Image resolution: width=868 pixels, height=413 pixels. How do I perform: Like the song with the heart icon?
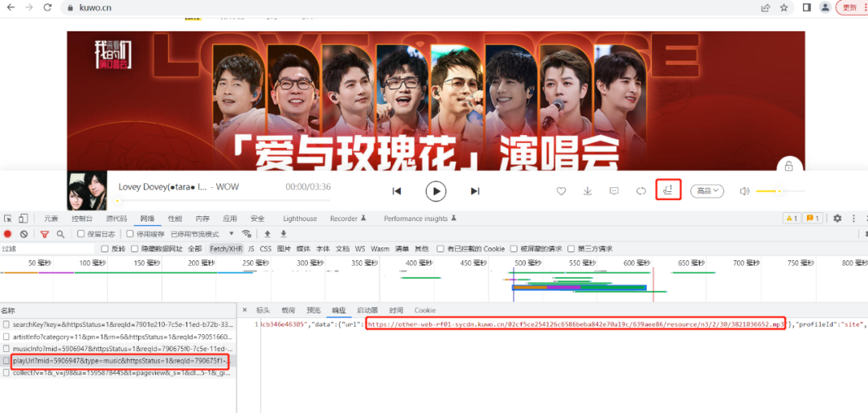561,191
